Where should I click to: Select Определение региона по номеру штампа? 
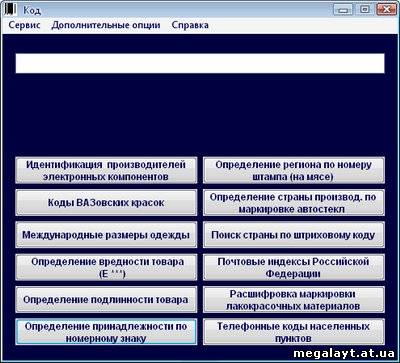pyautogui.click(x=294, y=170)
